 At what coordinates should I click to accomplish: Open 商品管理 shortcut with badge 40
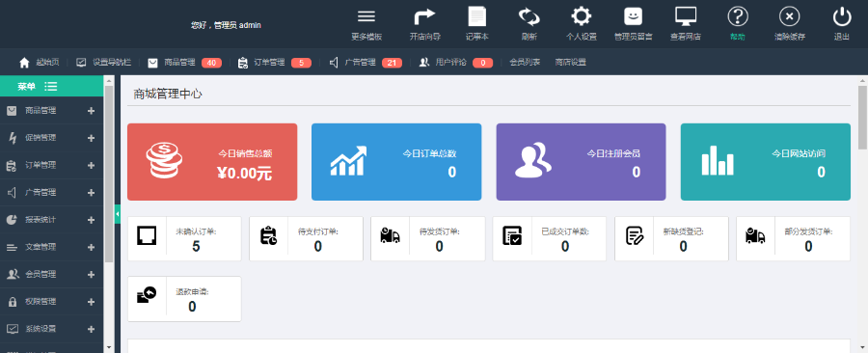(x=184, y=63)
